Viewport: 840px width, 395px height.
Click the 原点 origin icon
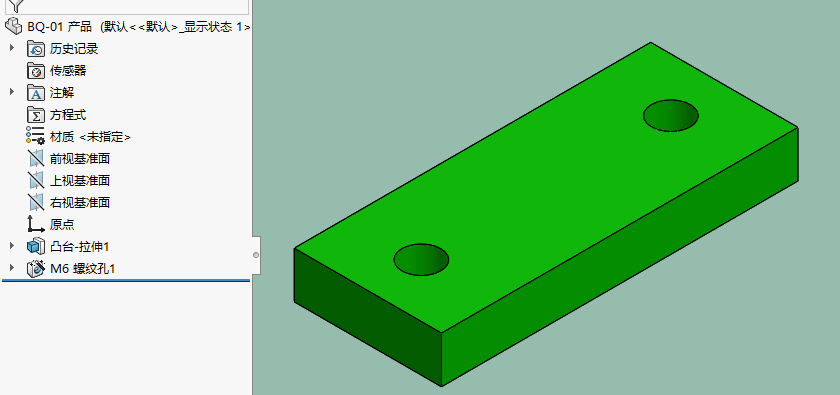(36, 224)
